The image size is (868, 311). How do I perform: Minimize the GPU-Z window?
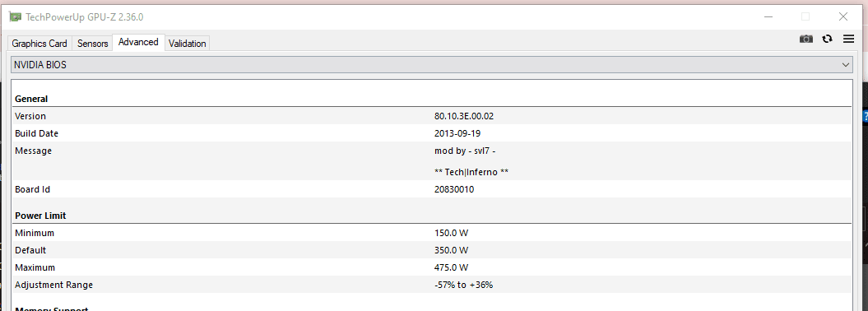pyautogui.click(x=768, y=16)
